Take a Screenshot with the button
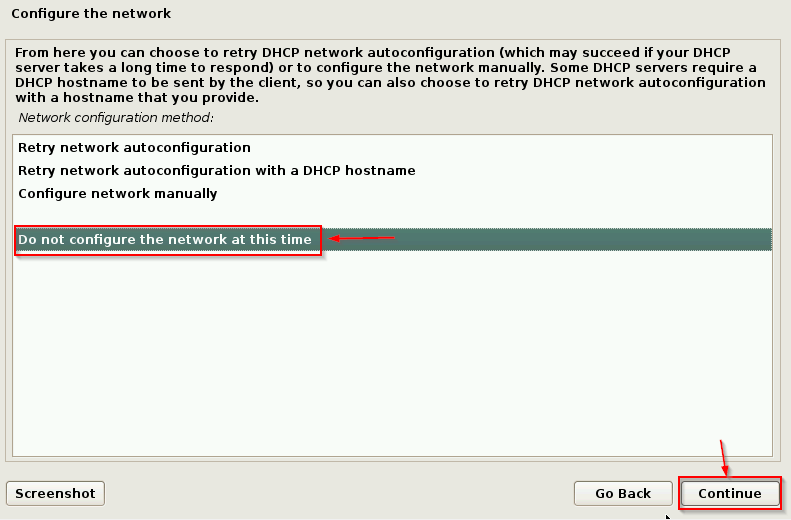Image resolution: width=791 pixels, height=520 pixels. (55, 493)
